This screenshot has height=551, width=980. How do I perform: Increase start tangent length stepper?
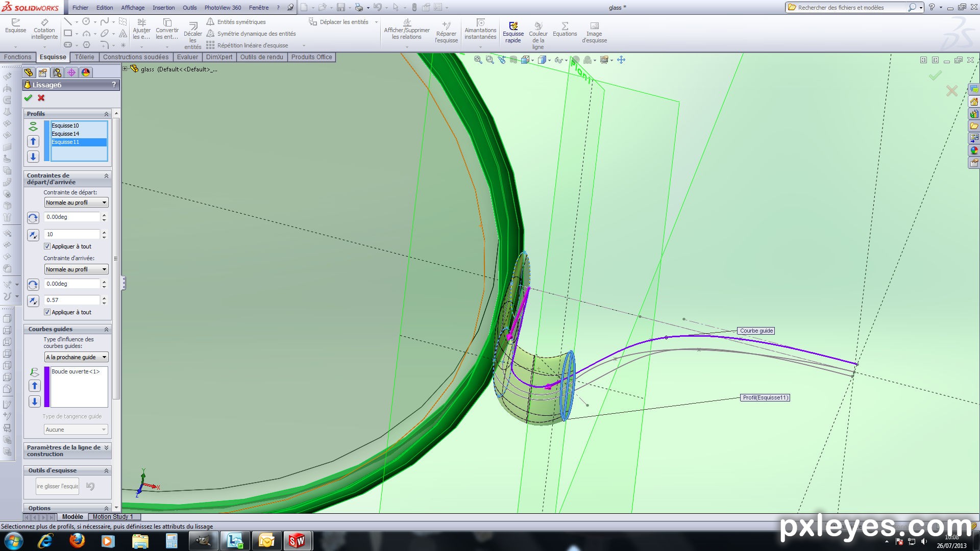(x=104, y=232)
